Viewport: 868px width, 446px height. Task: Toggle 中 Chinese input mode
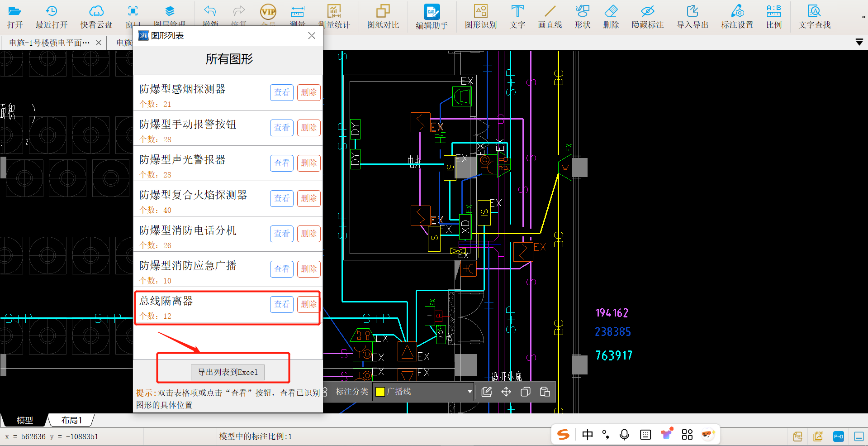pos(588,435)
